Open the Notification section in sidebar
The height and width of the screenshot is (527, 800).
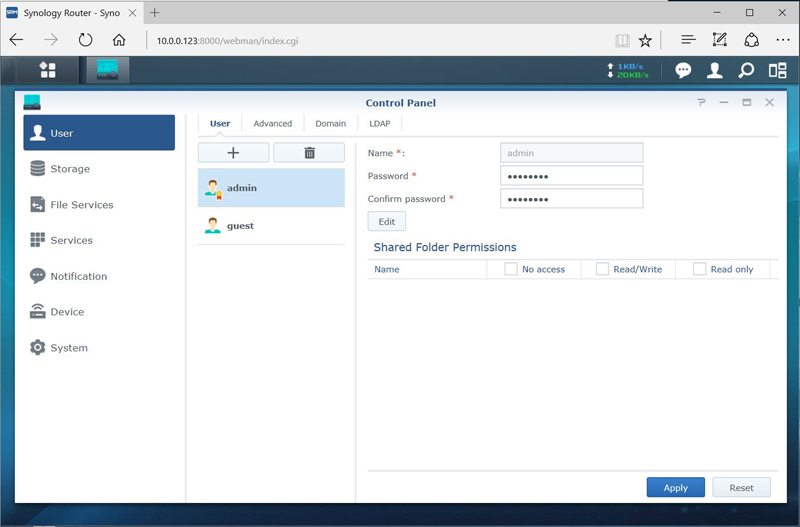(x=78, y=276)
